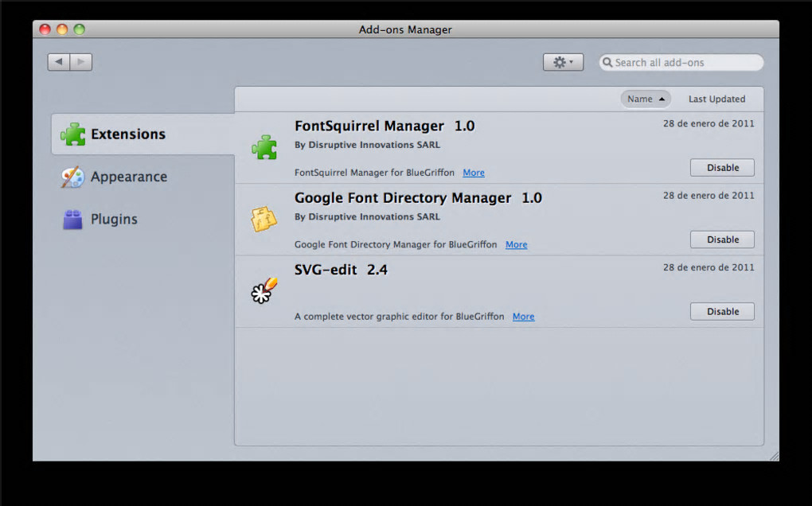Sort add-ons by Last Updated
The height and width of the screenshot is (506, 812).
click(x=716, y=99)
